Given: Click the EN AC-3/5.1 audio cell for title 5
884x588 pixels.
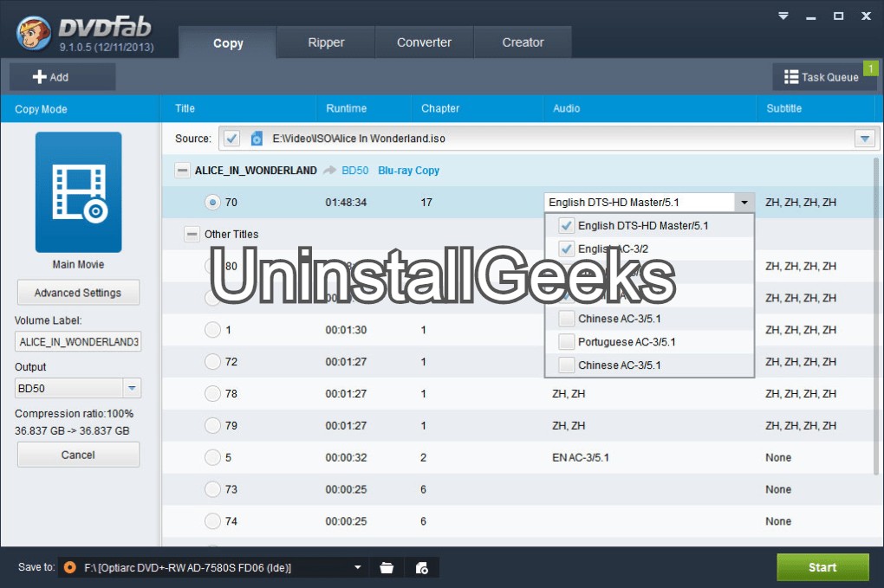Looking at the screenshot, I should pyautogui.click(x=580, y=457).
